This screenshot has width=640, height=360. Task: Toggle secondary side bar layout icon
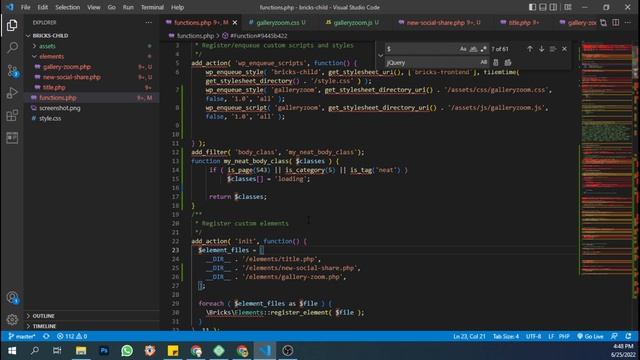pos(553,7)
